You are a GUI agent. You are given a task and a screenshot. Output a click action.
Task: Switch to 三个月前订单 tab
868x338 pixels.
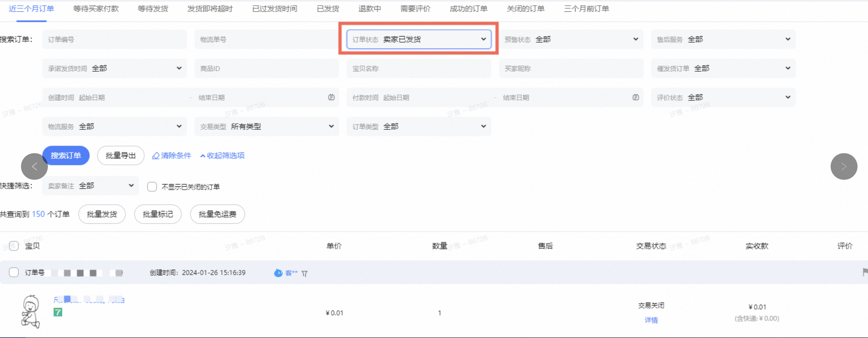586,9
